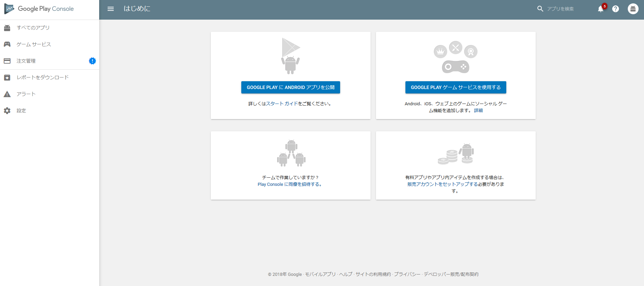Click the coins and Android illustration

pyautogui.click(x=456, y=154)
